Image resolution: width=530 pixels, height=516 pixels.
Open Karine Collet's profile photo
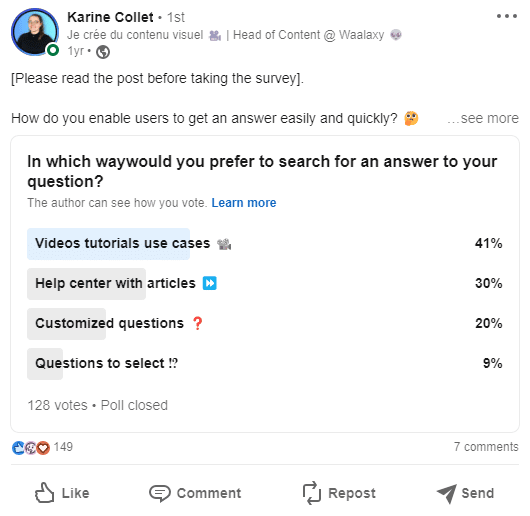(x=35, y=32)
